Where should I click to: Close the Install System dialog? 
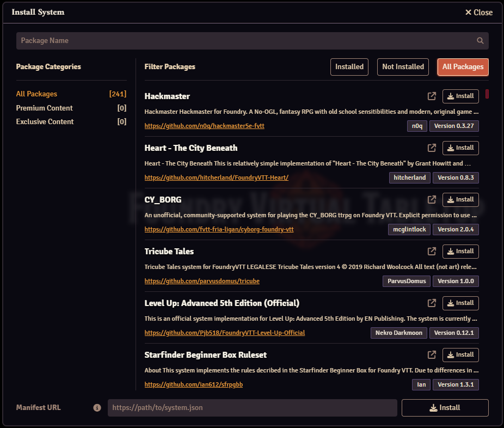[478, 12]
